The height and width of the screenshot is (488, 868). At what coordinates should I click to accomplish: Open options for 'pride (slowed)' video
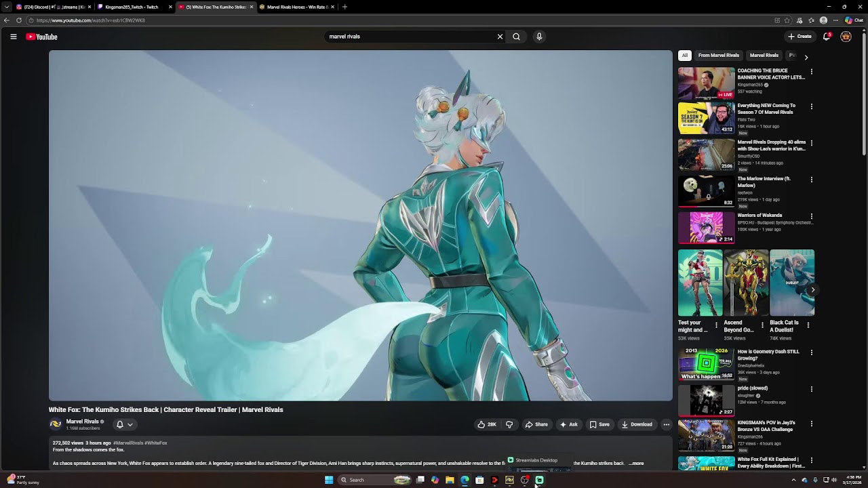click(x=812, y=389)
